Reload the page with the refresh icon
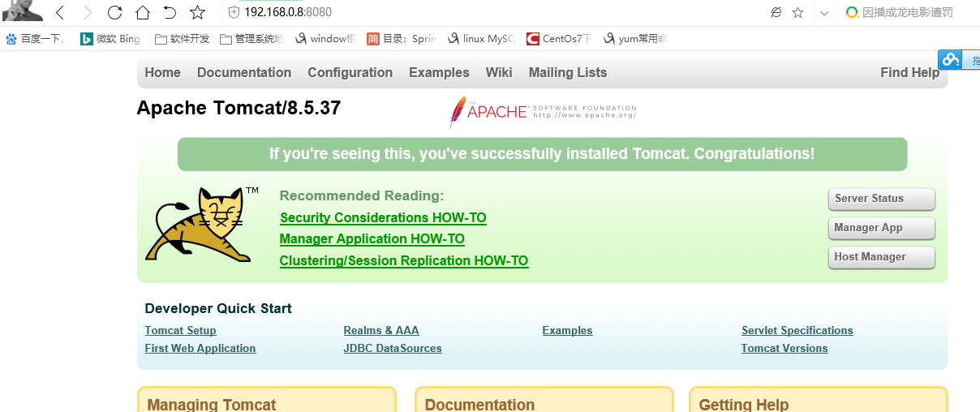The height and width of the screenshot is (412, 980). coord(114,12)
